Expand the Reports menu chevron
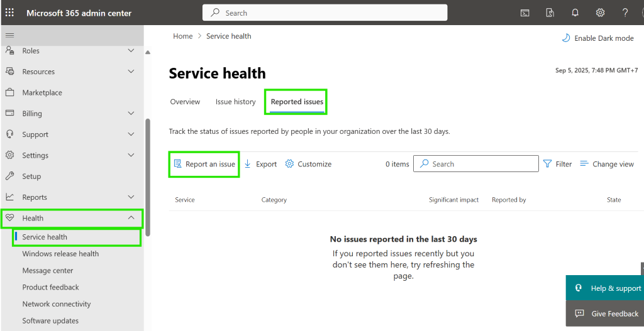The height and width of the screenshot is (331, 644). (131, 197)
